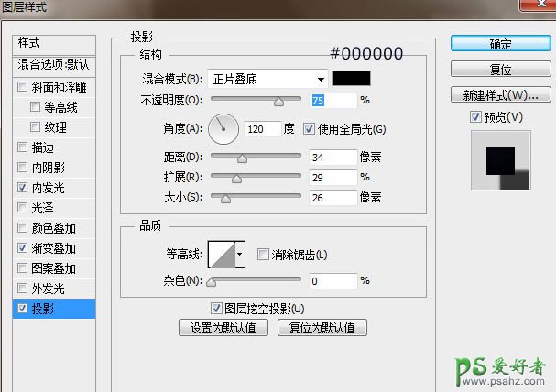Viewport: 556px width, 392px height.
Task: Click the 距离 distance input field
Action: [333, 158]
